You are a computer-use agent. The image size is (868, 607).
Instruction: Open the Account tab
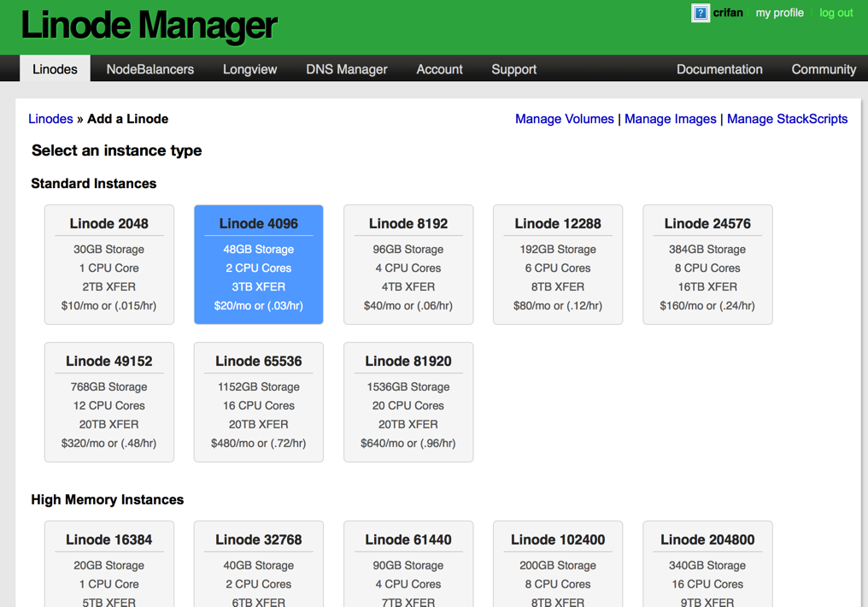(439, 69)
